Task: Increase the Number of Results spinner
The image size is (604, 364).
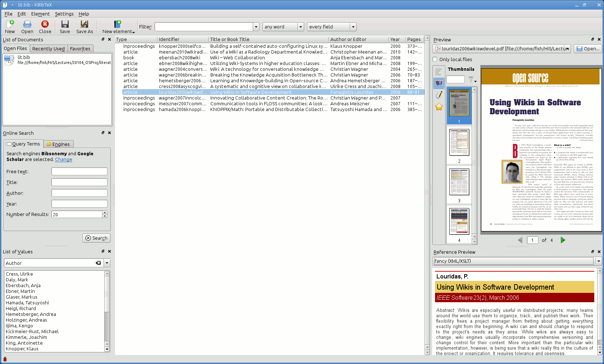Action: point(105,213)
